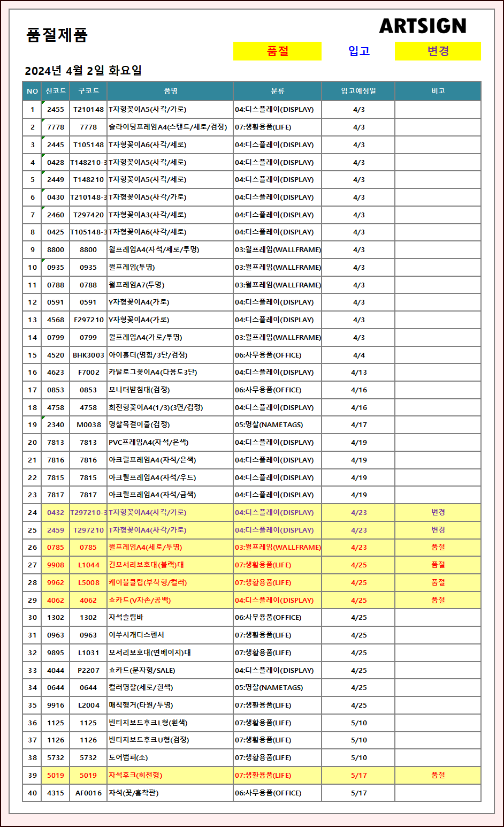The width and height of the screenshot is (504, 827).
Task: Click the 분류 column header
Action: click(277, 91)
